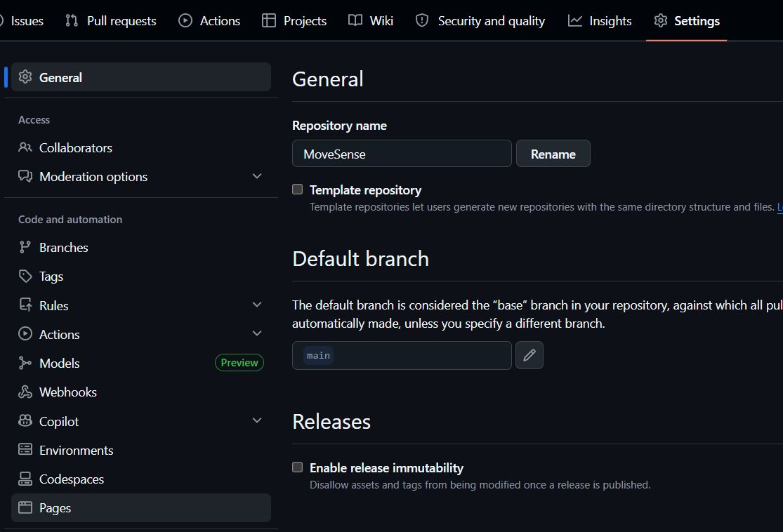Open Webhooks settings
Viewport: 783px width, 532px height.
[x=141, y=392]
